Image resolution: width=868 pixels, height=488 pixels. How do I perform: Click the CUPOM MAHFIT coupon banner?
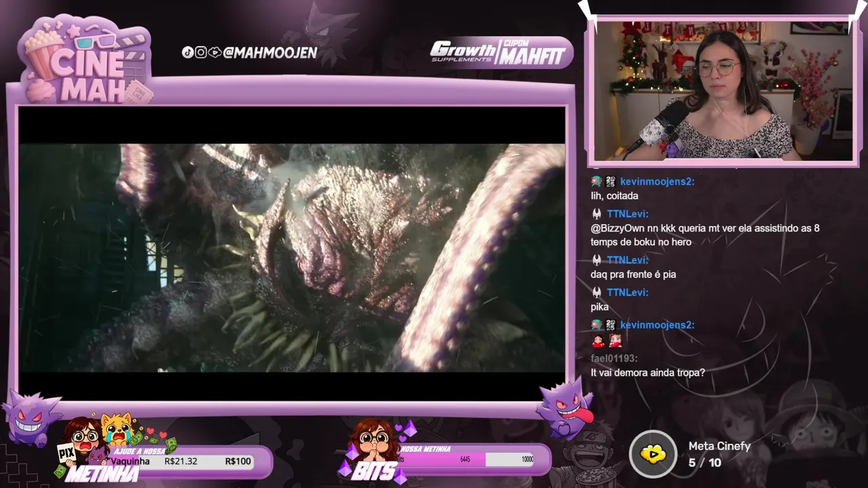tap(532, 52)
